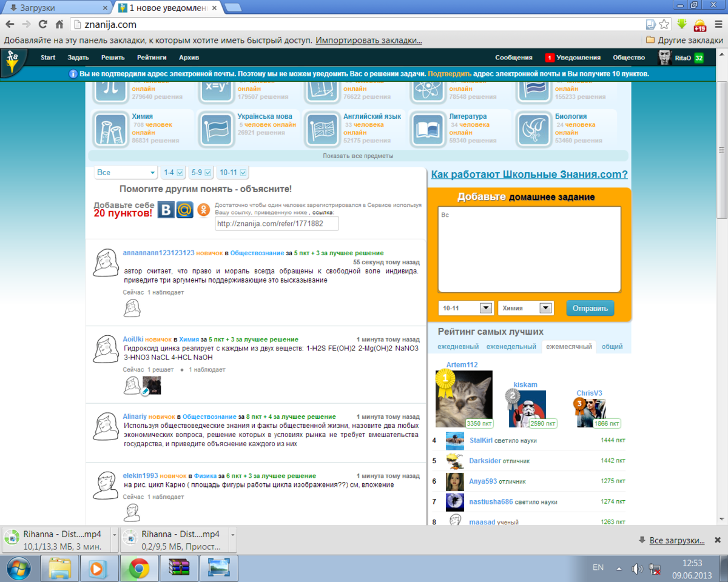
Task: Switch to общий rating tab
Action: click(612, 347)
